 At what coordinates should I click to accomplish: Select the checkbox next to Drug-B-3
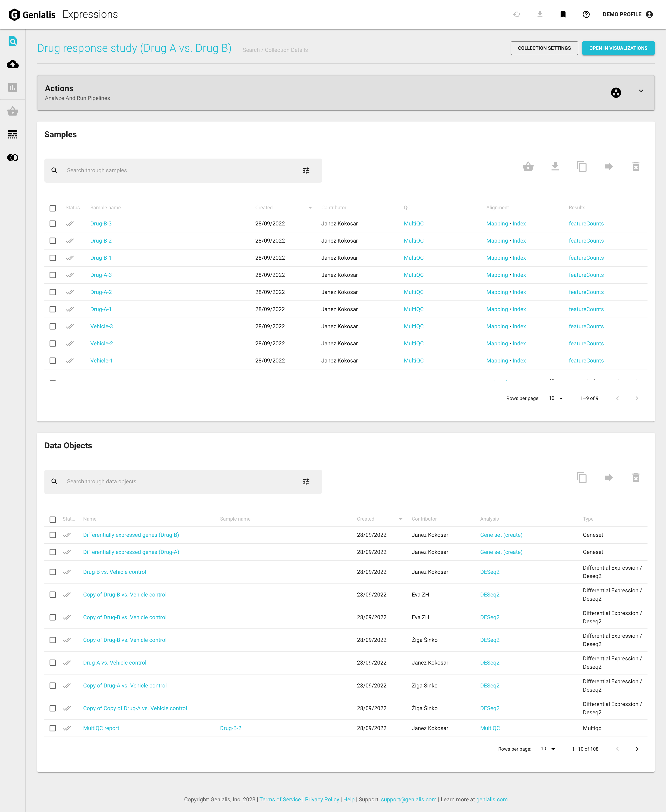[53, 223]
